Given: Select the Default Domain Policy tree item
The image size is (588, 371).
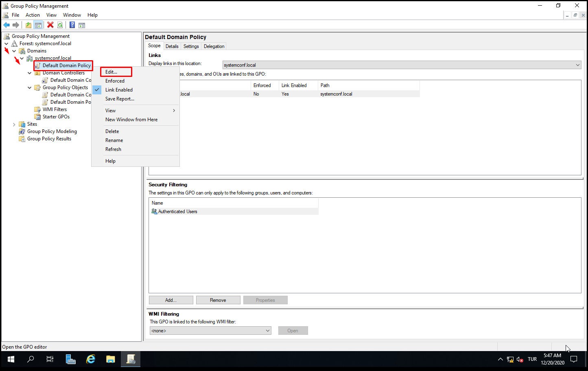Looking at the screenshot, I should coord(66,65).
